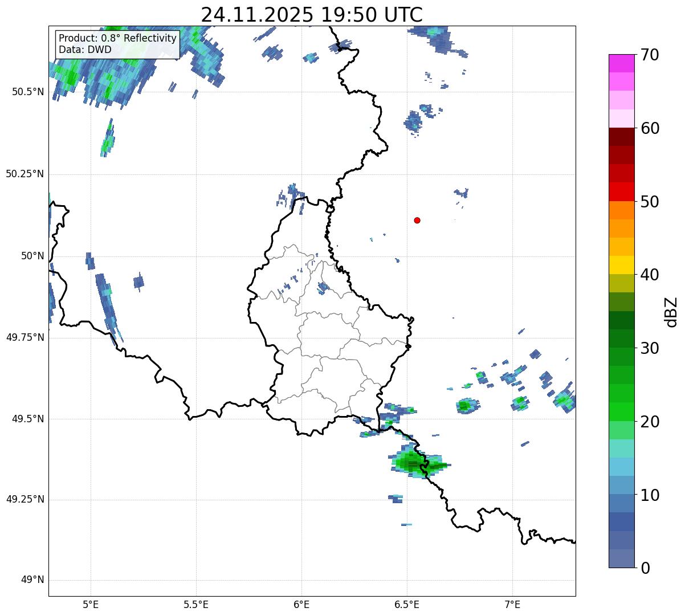Click the 49.25°N latitude label
Image resolution: width=685 pixels, height=616 pixels.
[x=25, y=500]
